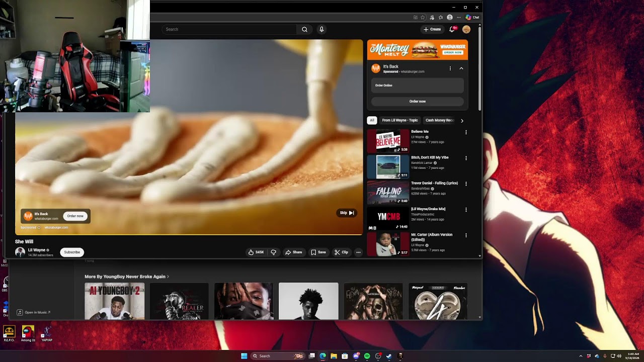
Task: Open Discord from taskbar
Action: (356, 356)
